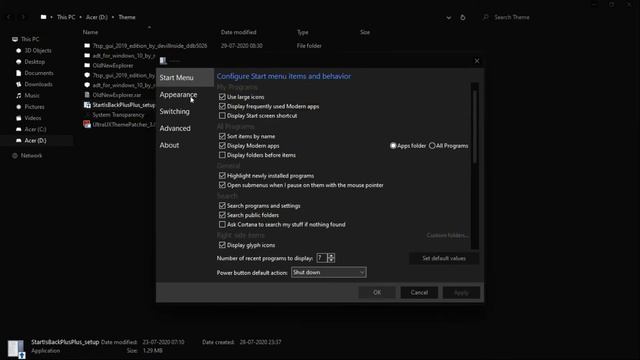Toggle Open submenus on mouse pause

[222, 185]
